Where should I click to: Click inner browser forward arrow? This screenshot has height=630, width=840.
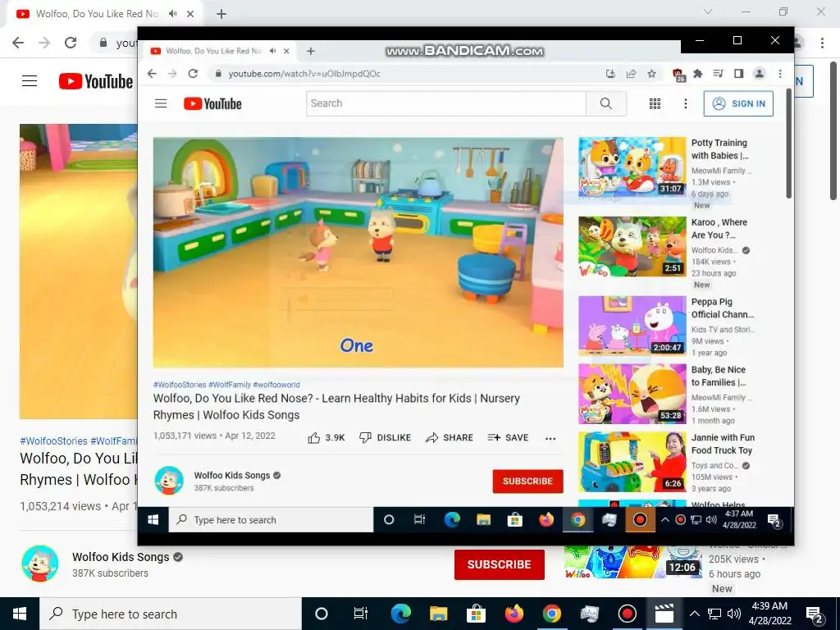(172, 74)
